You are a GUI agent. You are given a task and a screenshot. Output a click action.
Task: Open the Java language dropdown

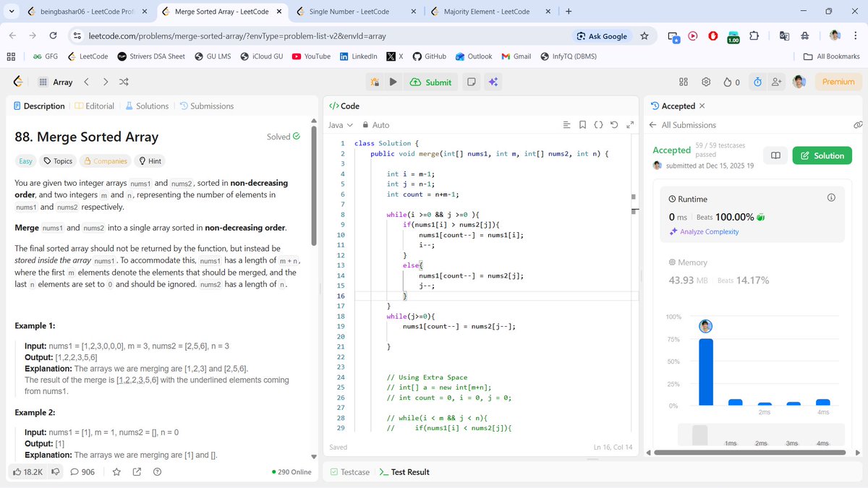point(341,125)
